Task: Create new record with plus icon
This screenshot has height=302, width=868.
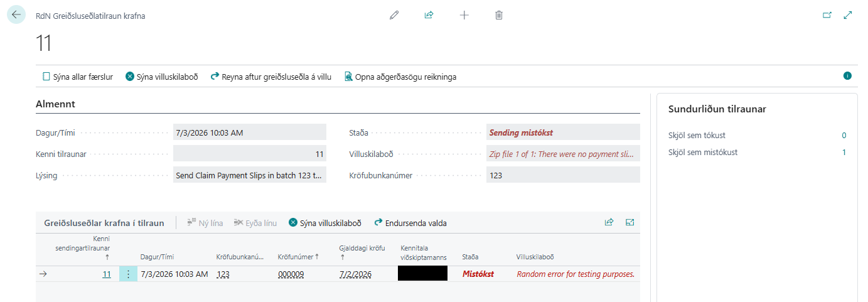Action: [x=464, y=15]
